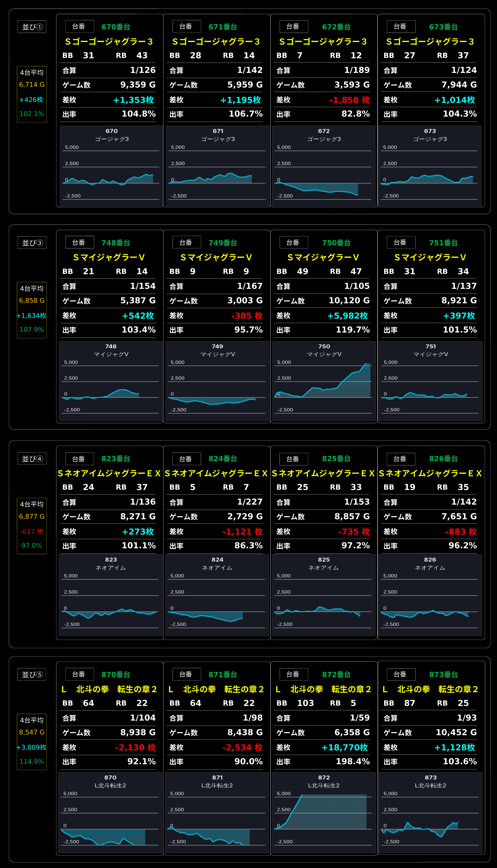
Task: Click the 9,359 G game count
Action: click(138, 85)
